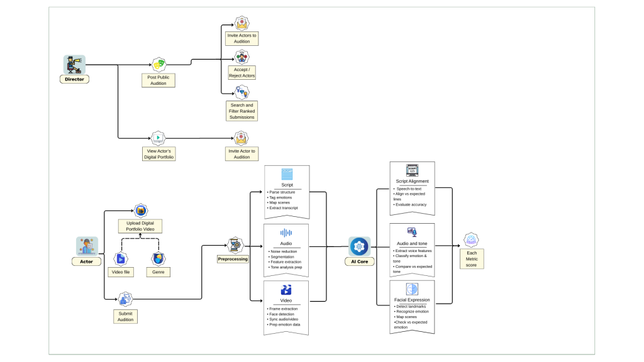Click the Actor person icon
This screenshot has height=362, width=644.
point(87,246)
